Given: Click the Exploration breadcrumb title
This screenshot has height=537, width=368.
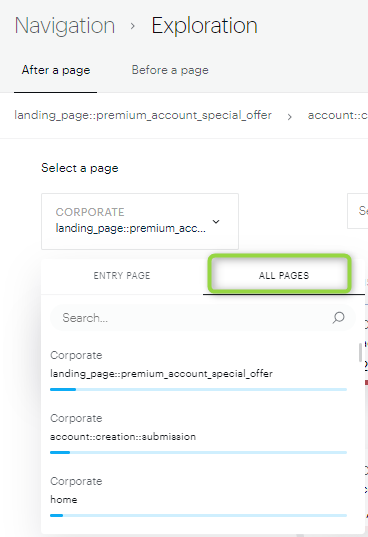Looking at the screenshot, I should (x=204, y=26).
